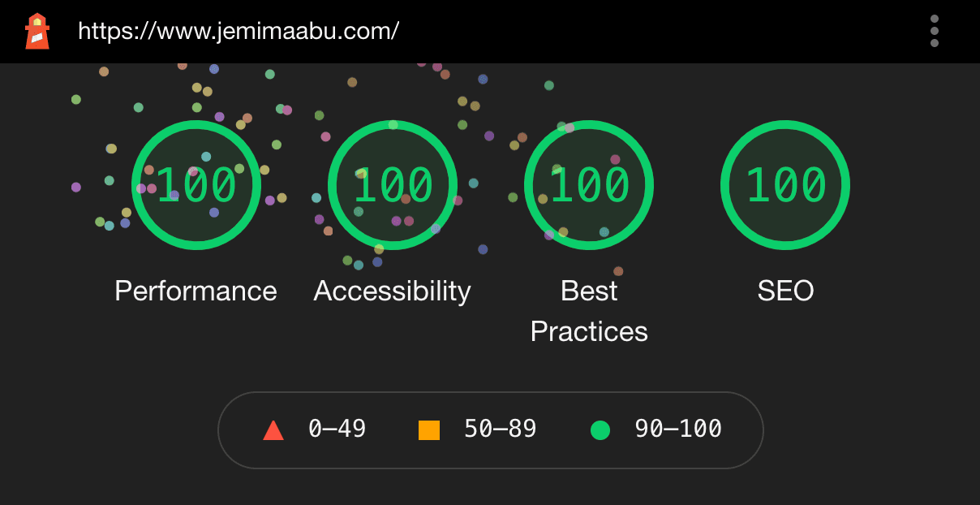
Task: Click the green circle legend marker
Action: (x=601, y=429)
